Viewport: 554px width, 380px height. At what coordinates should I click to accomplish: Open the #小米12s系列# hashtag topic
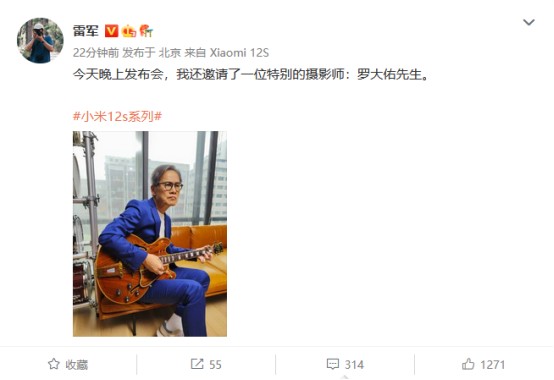click(117, 116)
